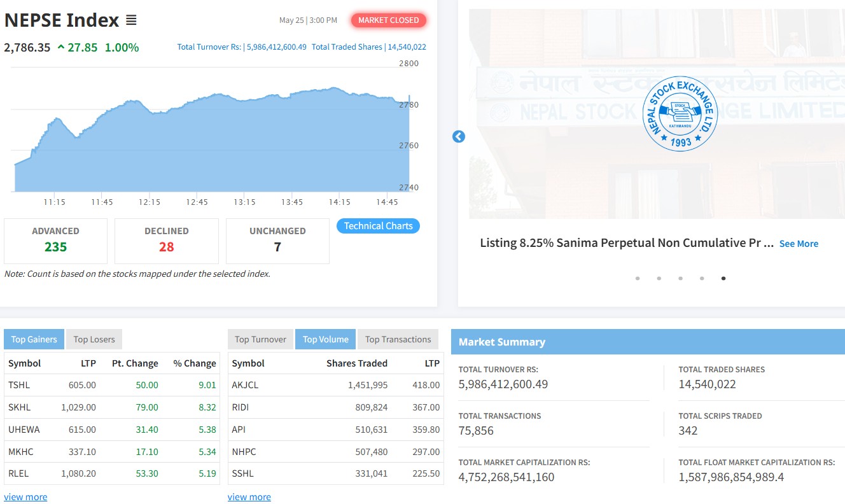Click total scrips traded value 342
Viewport: 845px width, 504px height.
coord(688,431)
